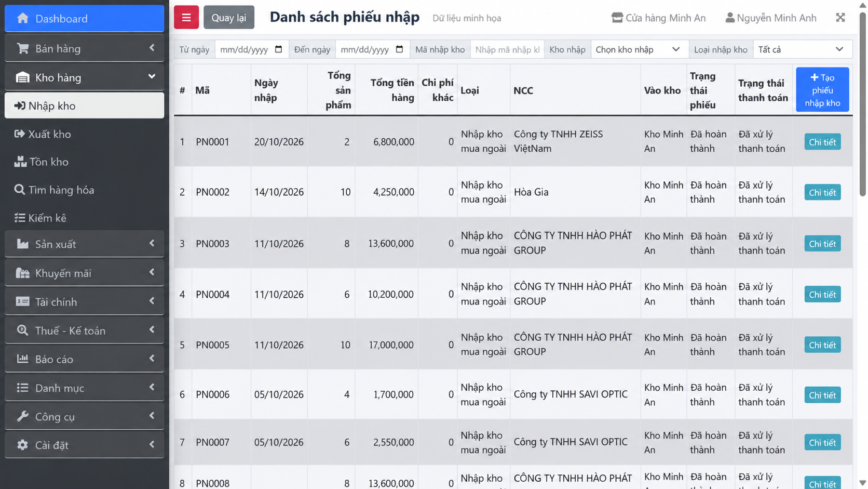
Task: Click the Từ ngày date field
Action: [252, 49]
